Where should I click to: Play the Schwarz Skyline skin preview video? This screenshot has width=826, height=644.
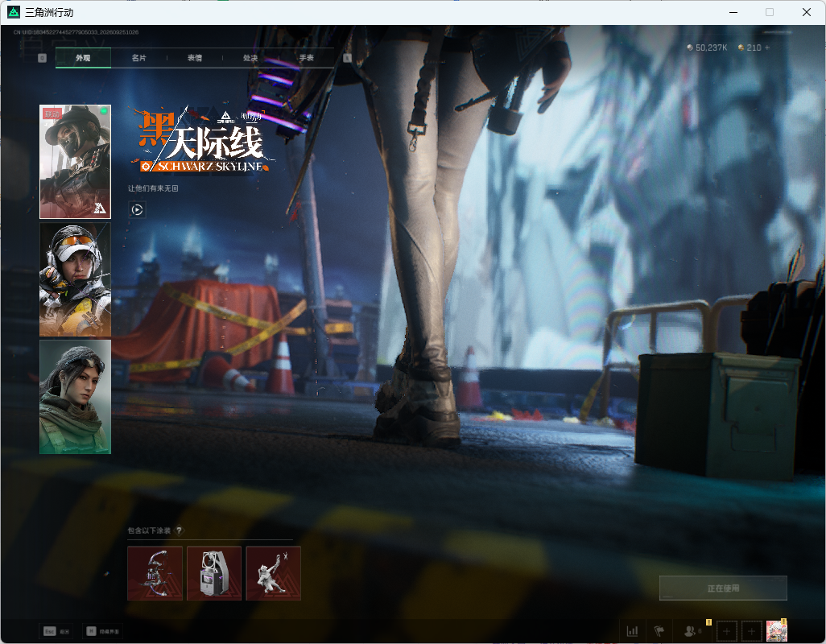point(137,209)
